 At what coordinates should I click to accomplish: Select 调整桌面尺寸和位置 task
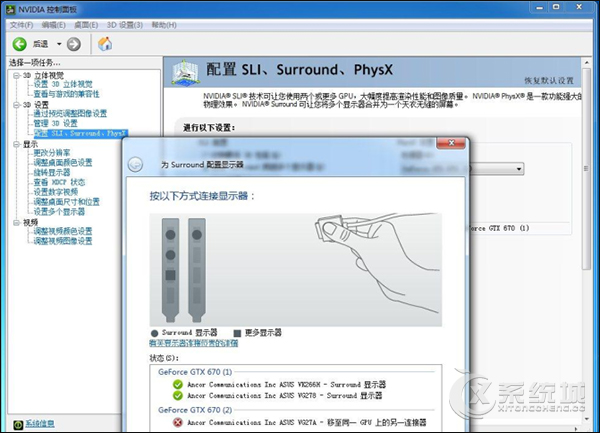click(66, 202)
